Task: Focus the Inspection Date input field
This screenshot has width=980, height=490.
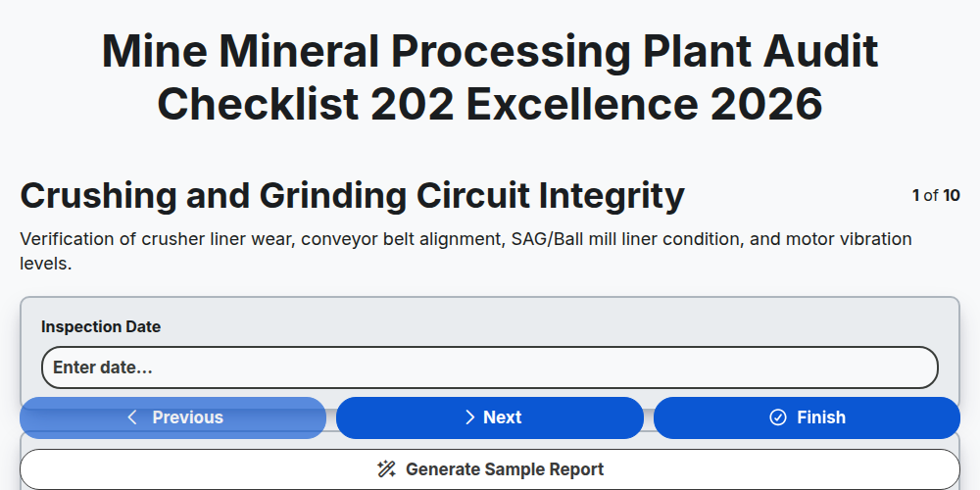Action: [x=490, y=367]
